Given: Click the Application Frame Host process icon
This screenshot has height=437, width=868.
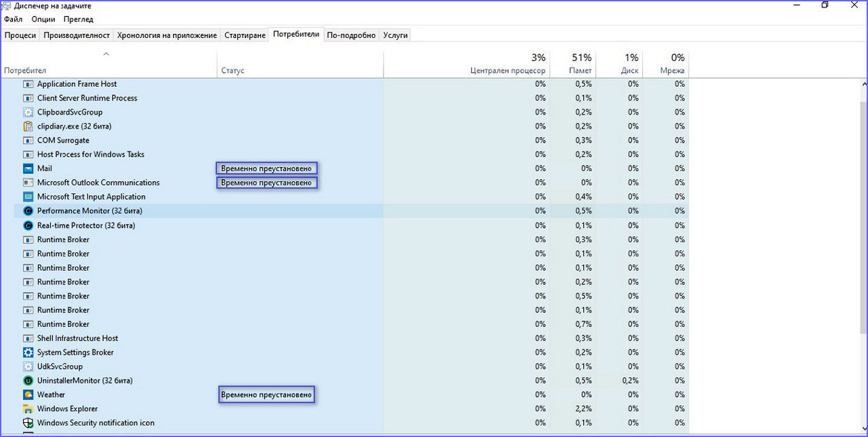Looking at the screenshot, I should click(x=28, y=84).
